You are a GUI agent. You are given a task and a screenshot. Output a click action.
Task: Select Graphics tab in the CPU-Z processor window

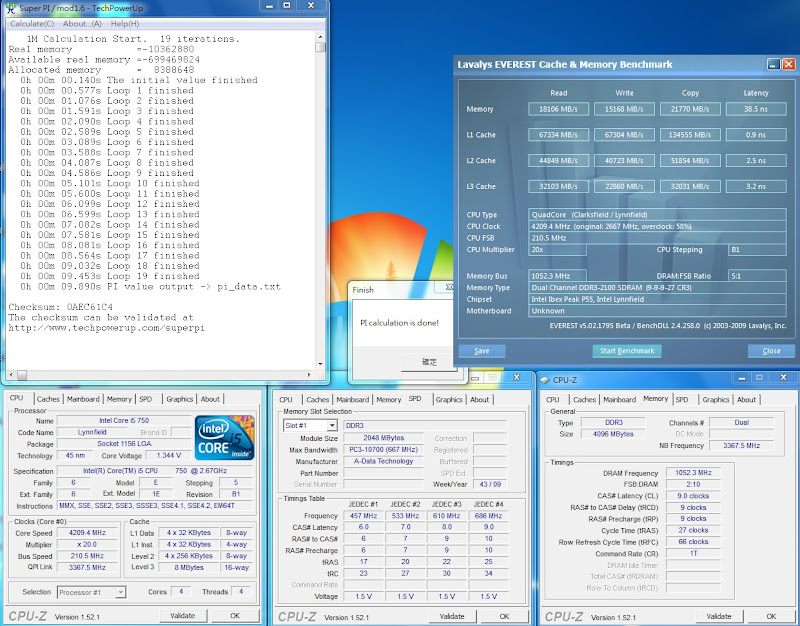pyautogui.click(x=180, y=399)
